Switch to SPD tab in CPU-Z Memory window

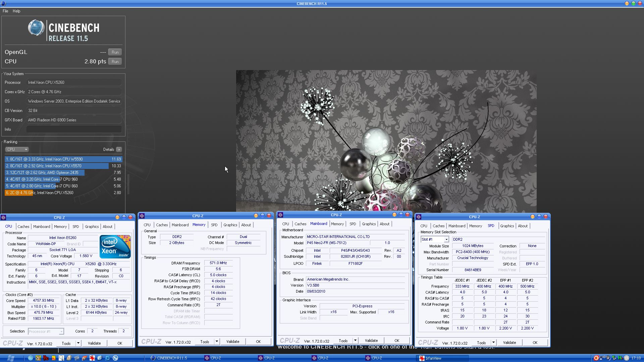214,225
